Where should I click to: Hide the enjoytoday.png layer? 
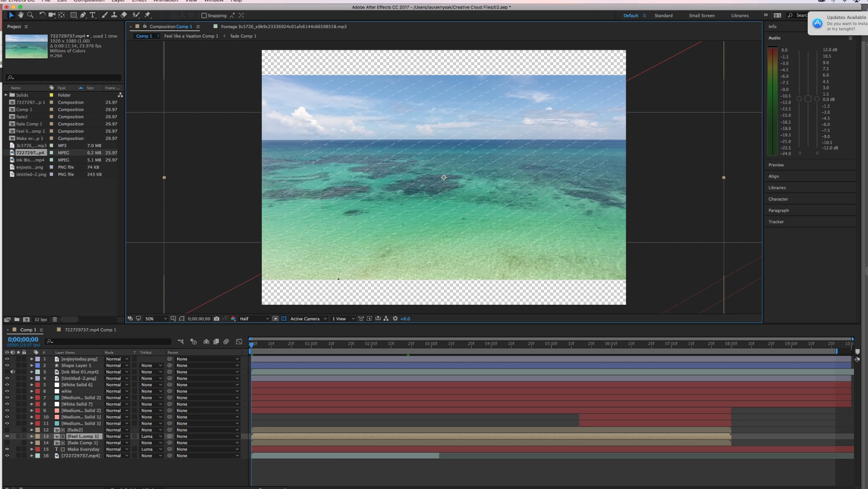(7, 359)
